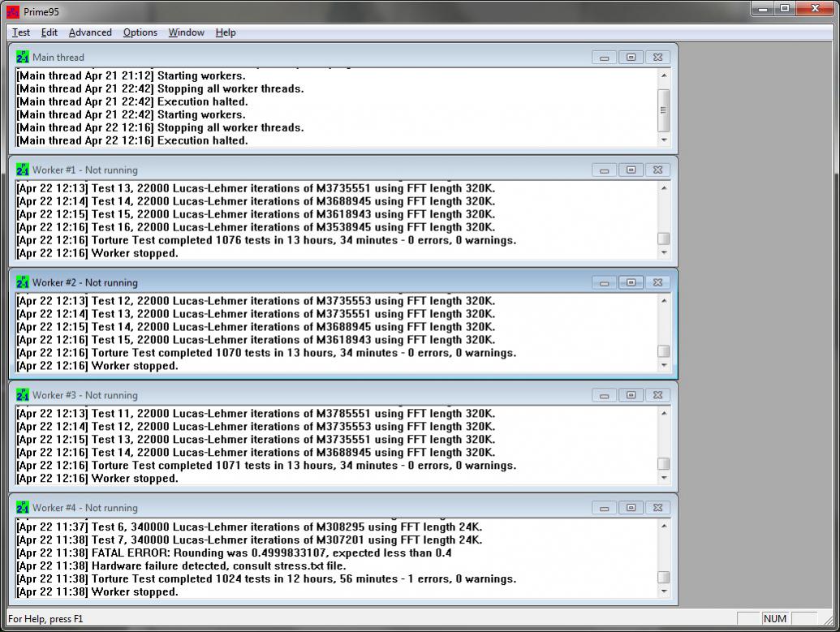Maximize the Worker #1 child window
The image size is (840, 632).
click(631, 170)
